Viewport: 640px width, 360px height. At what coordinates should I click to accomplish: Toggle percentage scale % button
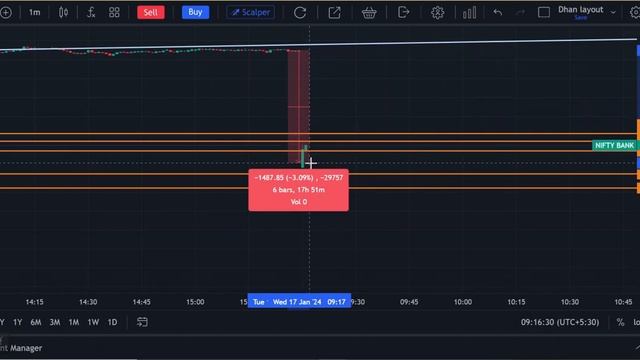point(620,322)
